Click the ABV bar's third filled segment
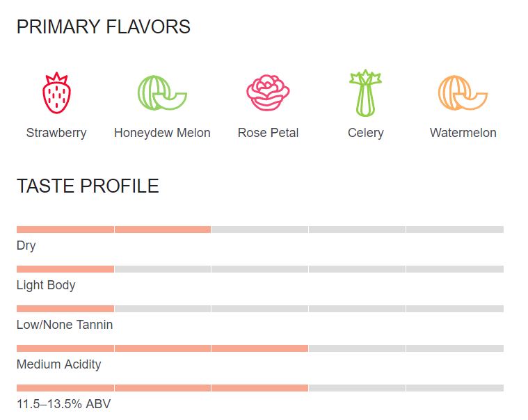528x420 pixels. click(259, 388)
